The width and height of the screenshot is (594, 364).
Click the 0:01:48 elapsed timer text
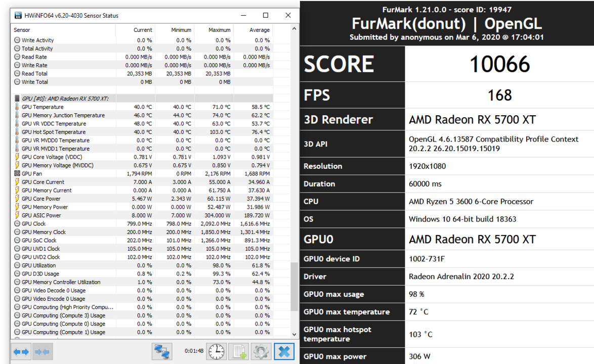pyautogui.click(x=194, y=351)
